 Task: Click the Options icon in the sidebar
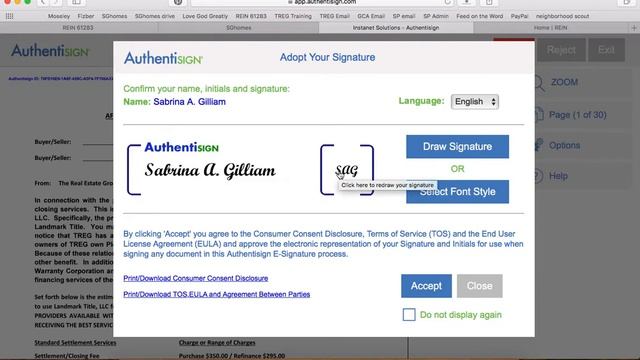538,145
